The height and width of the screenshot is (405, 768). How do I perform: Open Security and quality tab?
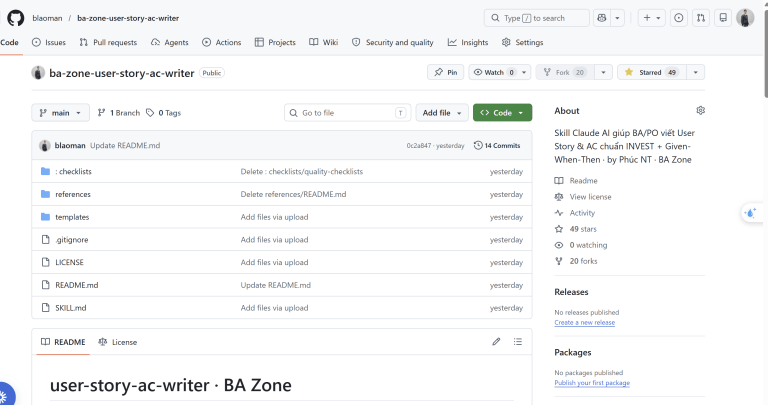(393, 43)
